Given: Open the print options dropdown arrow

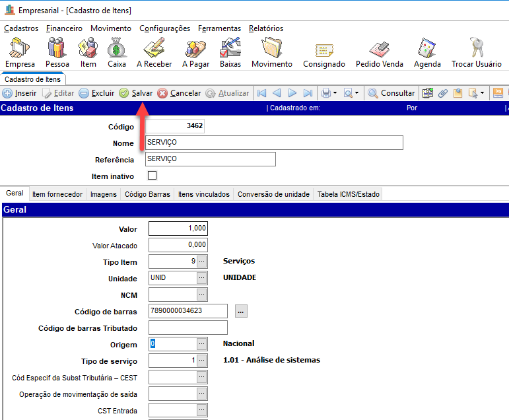Looking at the screenshot, I should tap(335, 93).
